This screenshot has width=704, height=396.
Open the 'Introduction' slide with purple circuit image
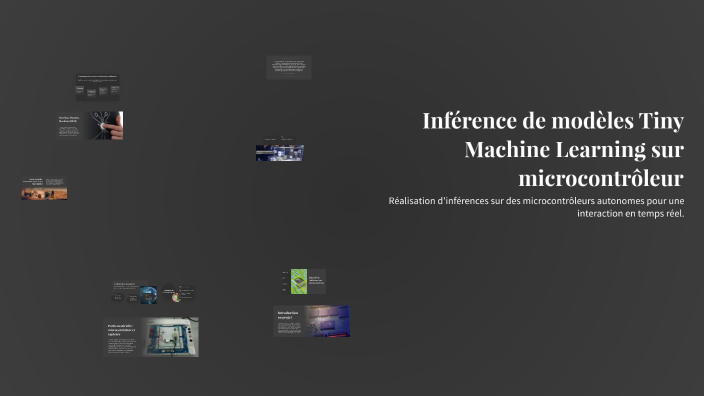[312, 321]
